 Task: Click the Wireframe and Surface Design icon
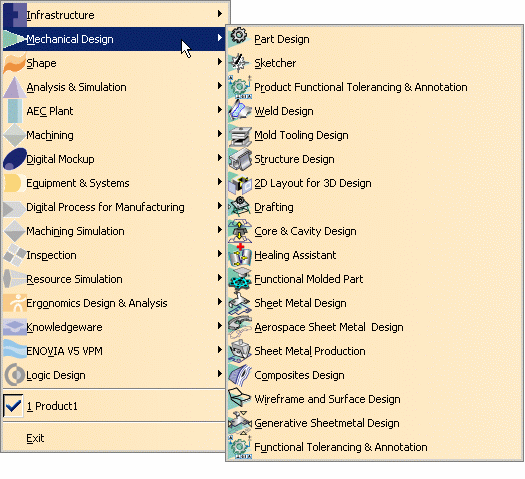240,399
